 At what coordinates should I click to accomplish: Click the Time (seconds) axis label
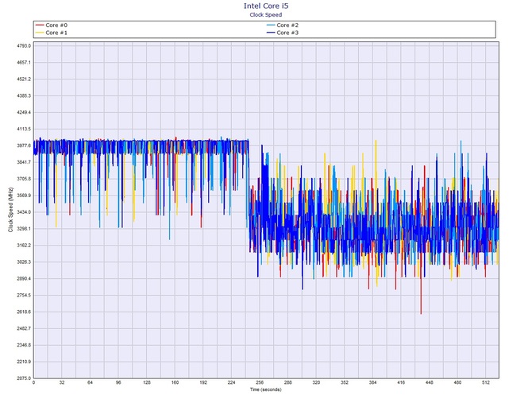(x=266, y=389)
